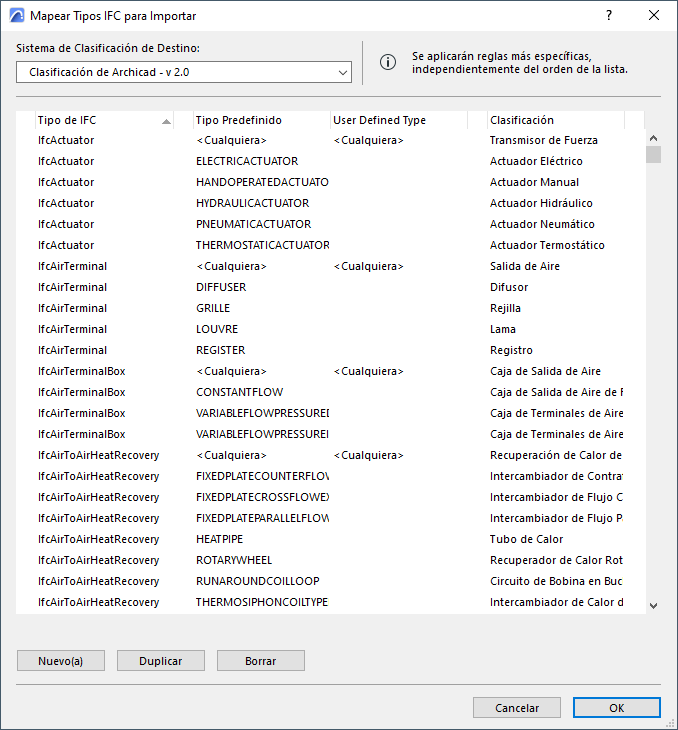Click the vertical scrollbar thumb
The image size is (678, 730).
(x=653, y=155)
